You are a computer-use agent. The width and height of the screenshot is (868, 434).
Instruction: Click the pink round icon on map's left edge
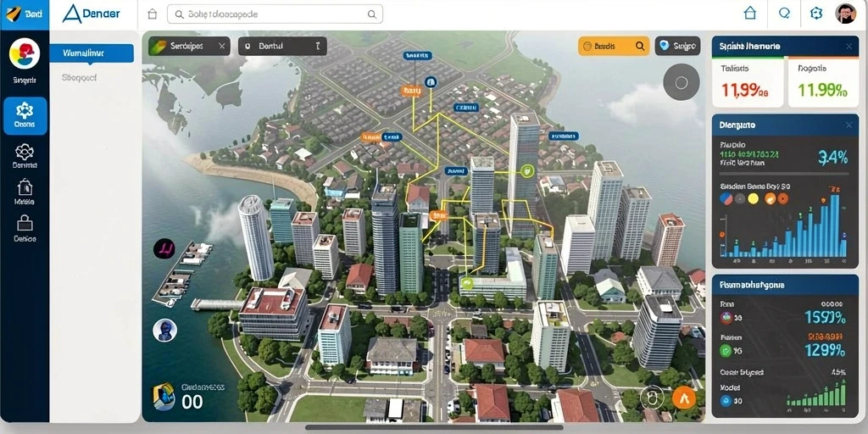[x=164, y=249]
